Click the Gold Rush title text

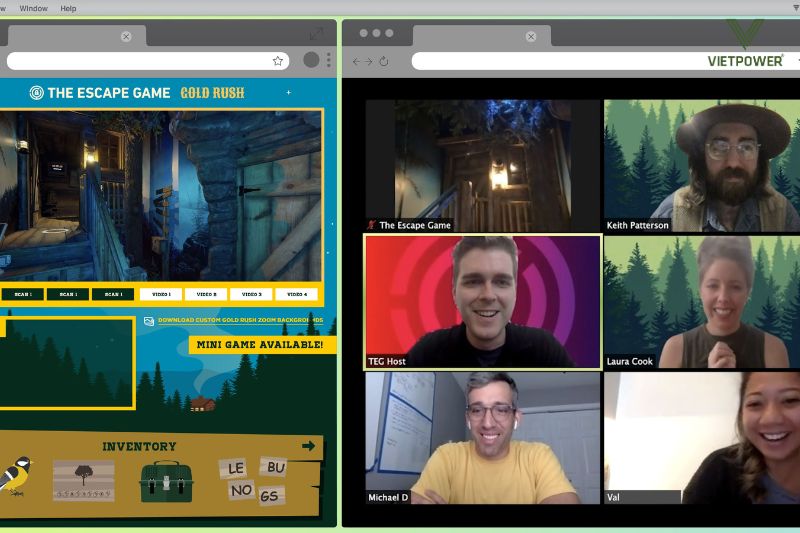coord(212,93)
